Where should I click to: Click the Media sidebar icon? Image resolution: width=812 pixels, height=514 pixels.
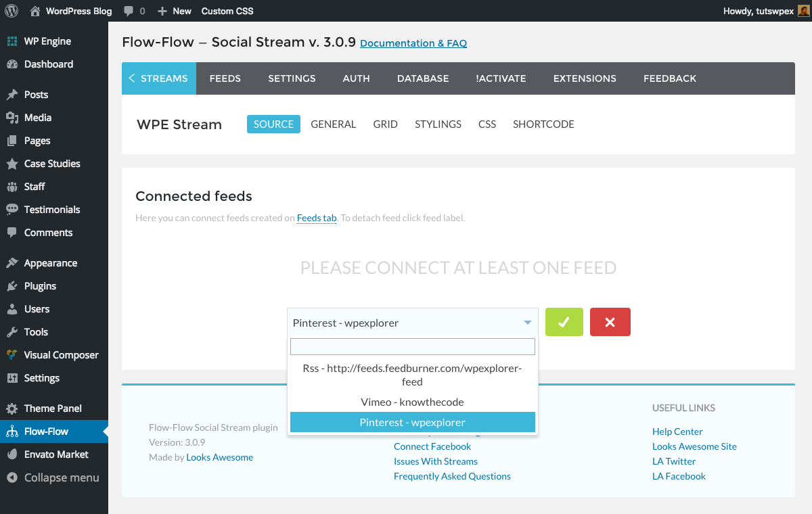point(12,118)
